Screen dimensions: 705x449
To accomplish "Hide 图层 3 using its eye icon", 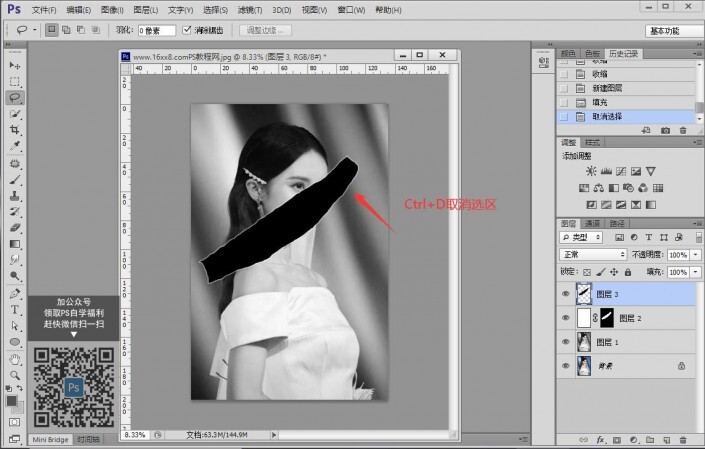I will point(566,294).
